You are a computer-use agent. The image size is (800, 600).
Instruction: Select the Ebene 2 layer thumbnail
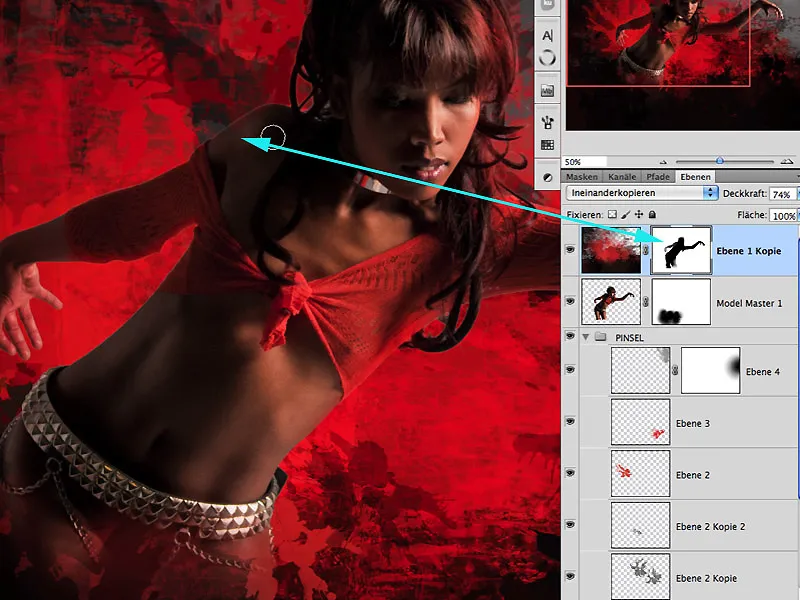640,473
